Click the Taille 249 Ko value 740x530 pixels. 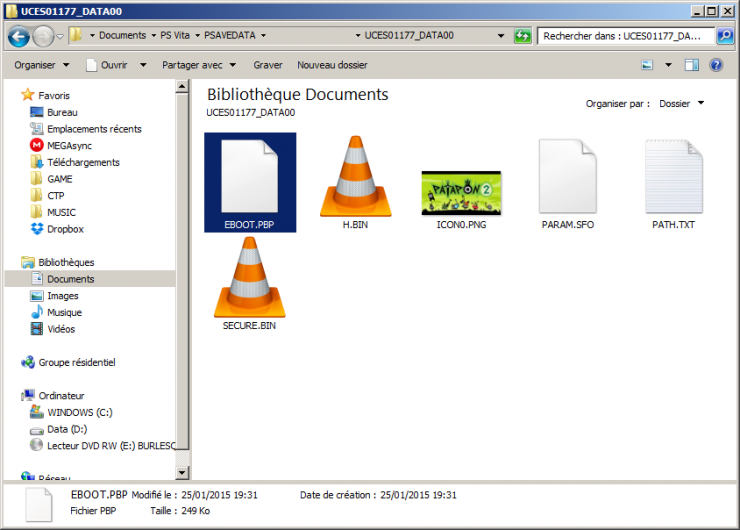coord(195,511)
